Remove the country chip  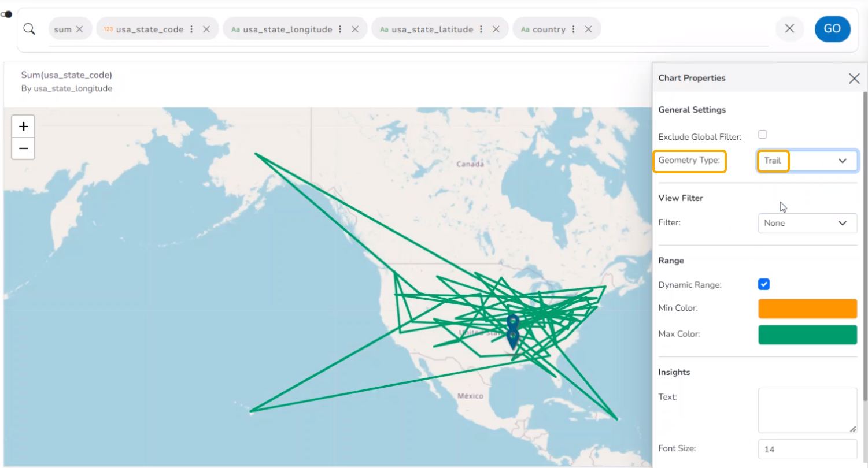(x=588, y=29)
